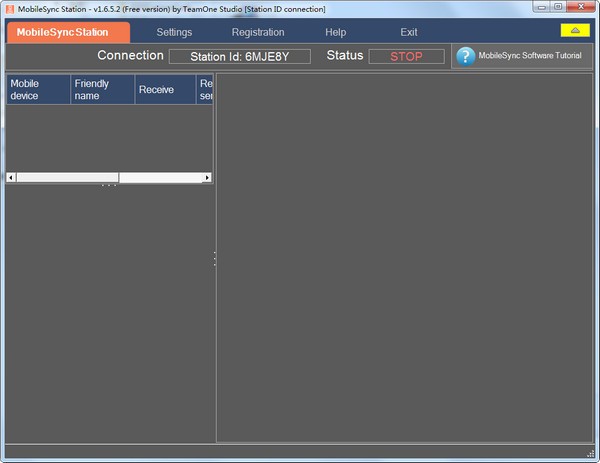600x463 pixels.
Task: Switch to the MobileSyncStation tab
Action: click(x=62, y=32)
